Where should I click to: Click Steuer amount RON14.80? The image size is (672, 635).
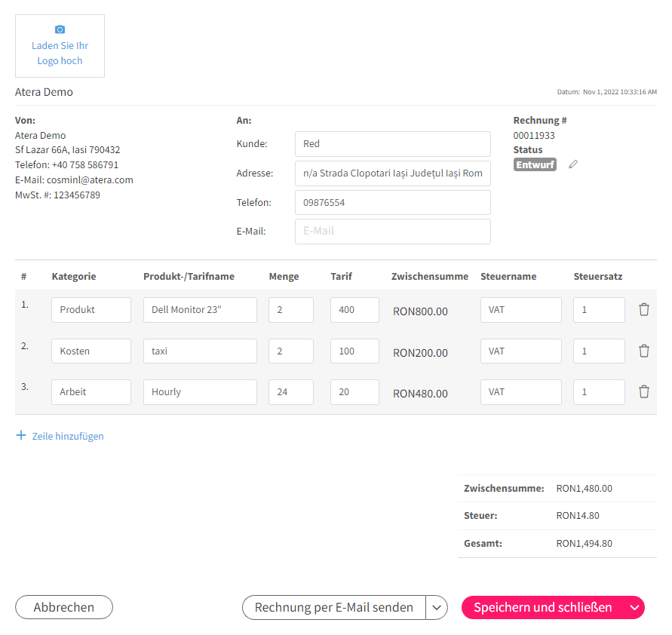coord(578,515)
